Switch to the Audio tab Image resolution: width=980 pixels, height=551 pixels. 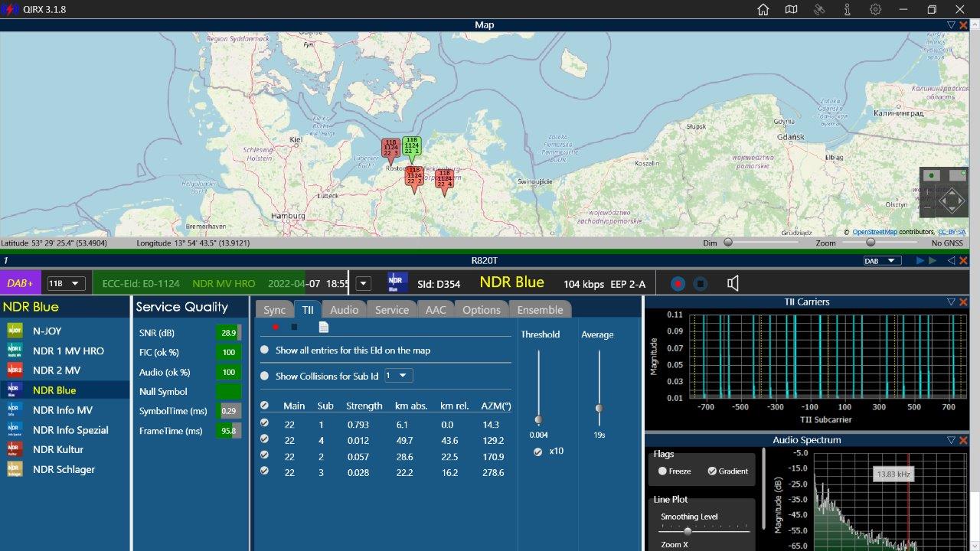344,310
